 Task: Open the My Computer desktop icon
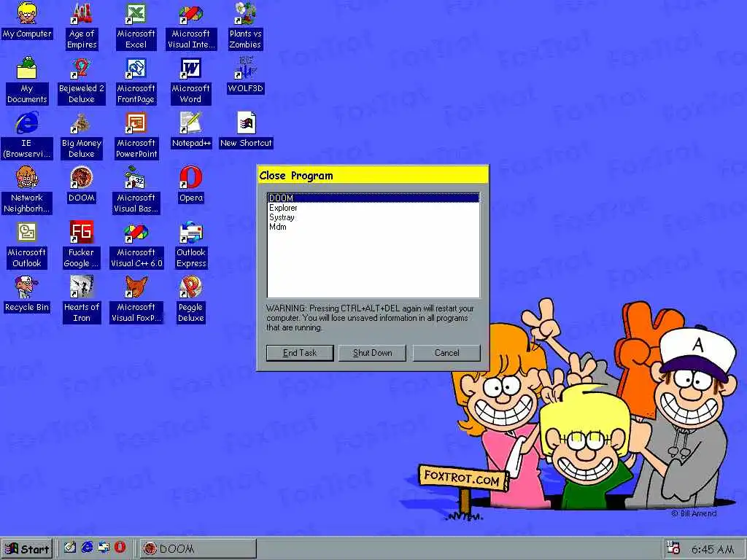pyautogui.click(x=27, y=21)
